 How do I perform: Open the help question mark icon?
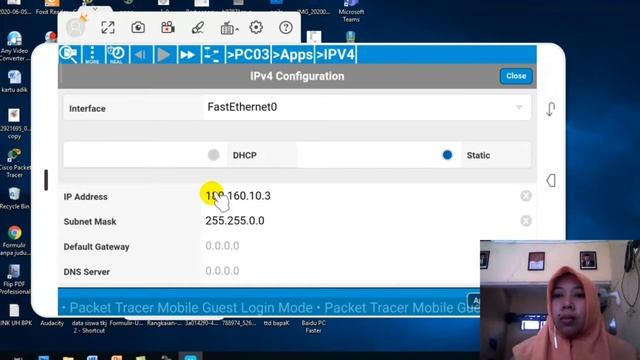click(286, 28)
